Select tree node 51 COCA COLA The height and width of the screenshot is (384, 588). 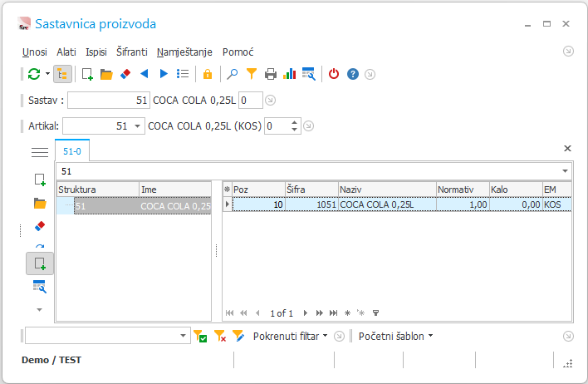143,205
